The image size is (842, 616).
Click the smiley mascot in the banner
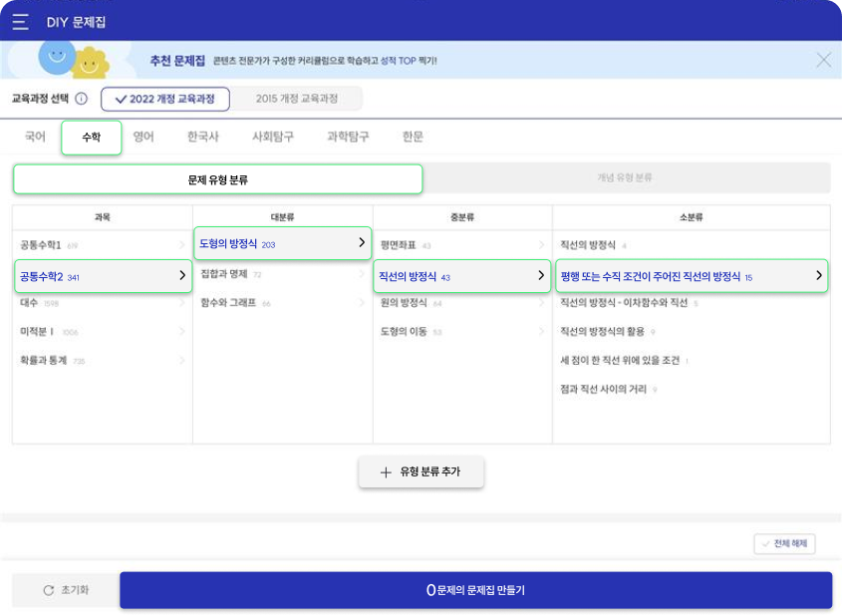(57, 56)
